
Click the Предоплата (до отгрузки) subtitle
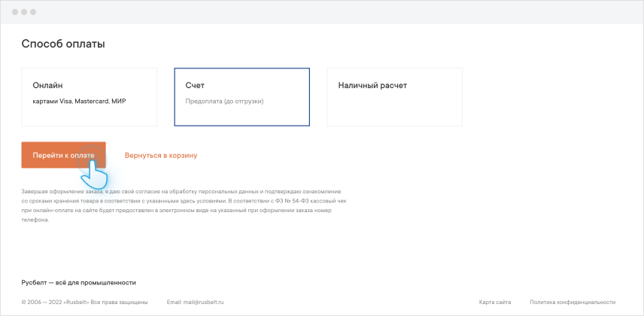(x=224, y=101)
